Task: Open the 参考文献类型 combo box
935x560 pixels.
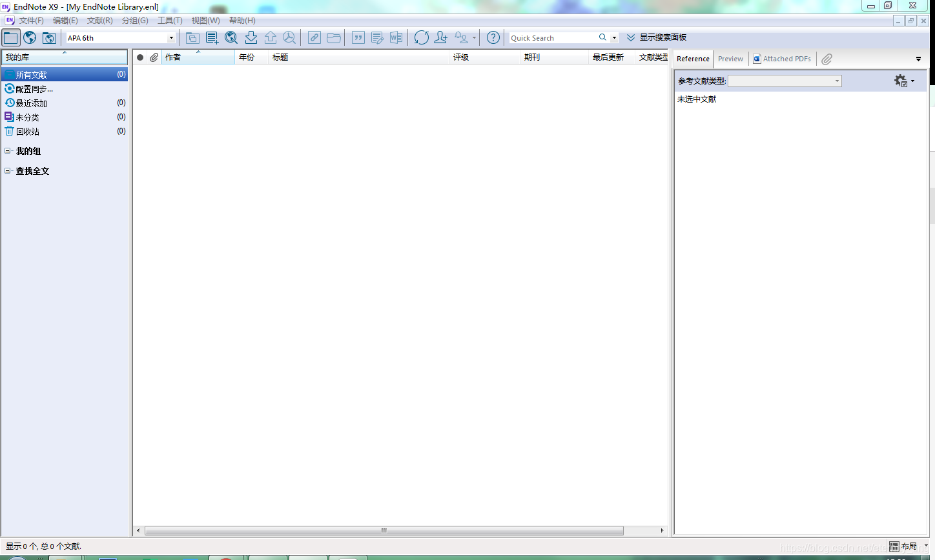Action: coord(785,81)
